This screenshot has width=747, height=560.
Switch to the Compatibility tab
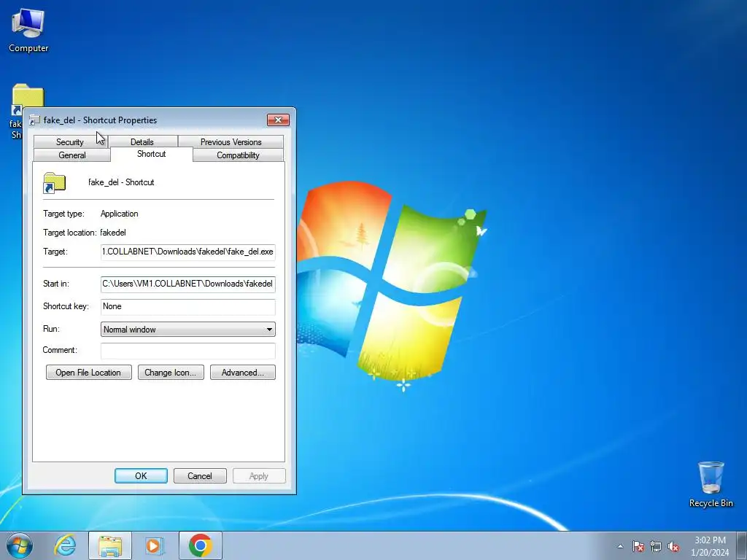coord(239,155)
